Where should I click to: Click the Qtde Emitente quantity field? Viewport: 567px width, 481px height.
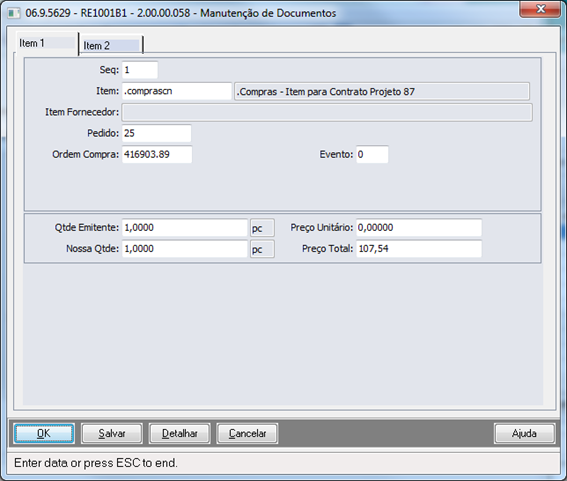(x=184, y=228)
